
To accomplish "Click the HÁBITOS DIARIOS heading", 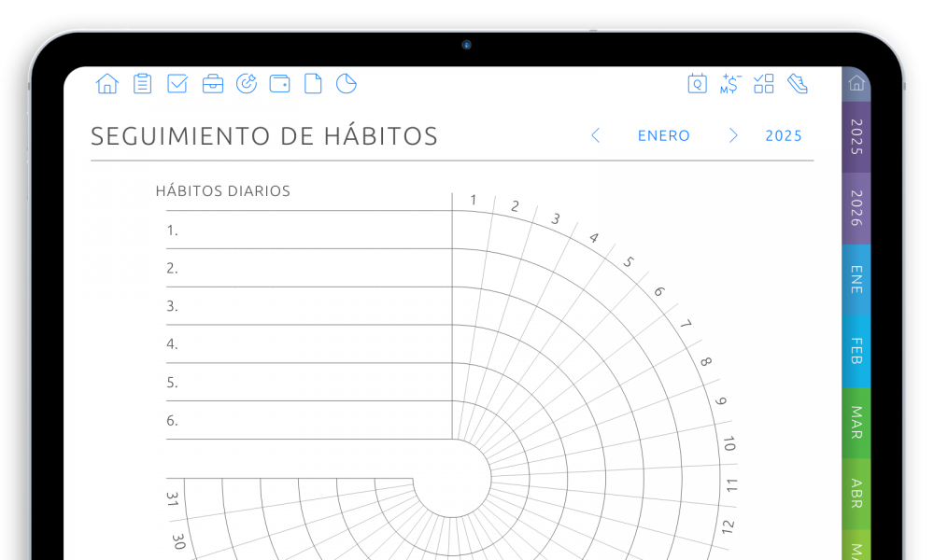I will pos(223,191).
